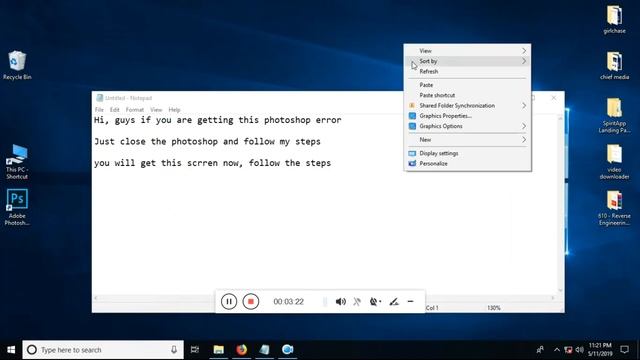Switch to Notepad taskbar icon

[264, 350]
